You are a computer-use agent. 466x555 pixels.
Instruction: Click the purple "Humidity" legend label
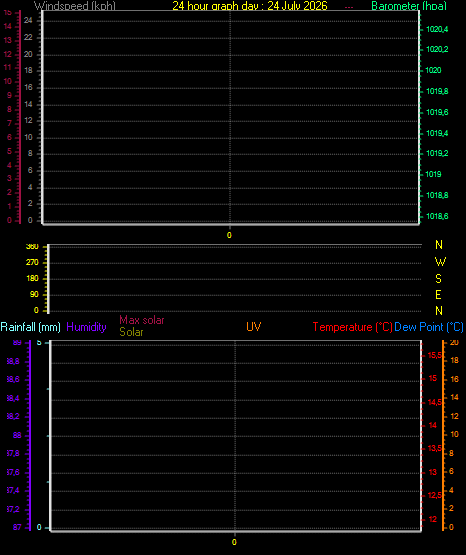point(86,327)
